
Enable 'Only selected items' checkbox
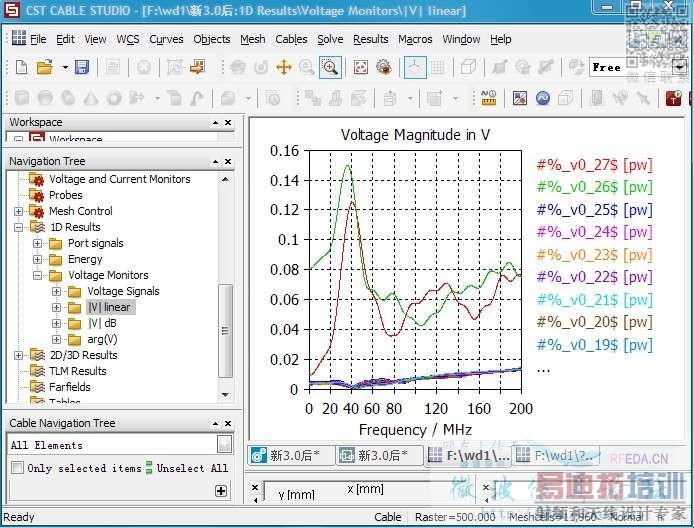tap(17, 468)
